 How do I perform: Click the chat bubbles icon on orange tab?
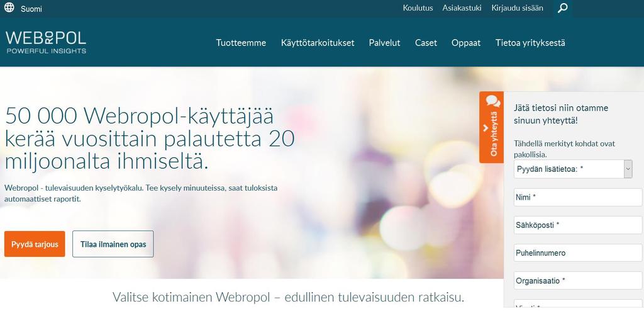coord(492,101)
